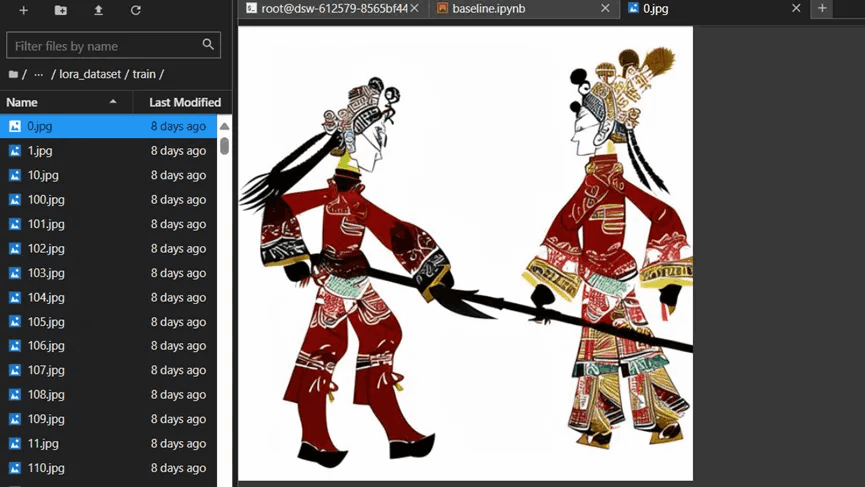Viewport: 865px width, 487px height.
Task: Refresh the file list
Action: pyautogui.click(x=136, y=10)
